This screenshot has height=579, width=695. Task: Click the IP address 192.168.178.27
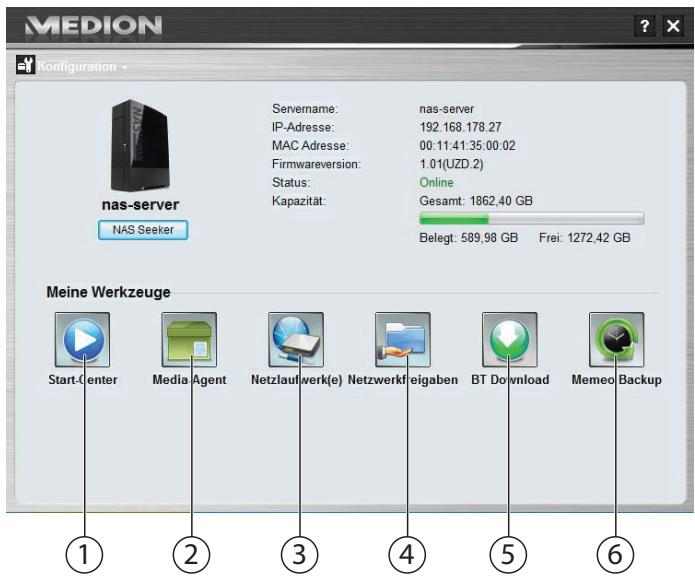click(x=460, y=128)
